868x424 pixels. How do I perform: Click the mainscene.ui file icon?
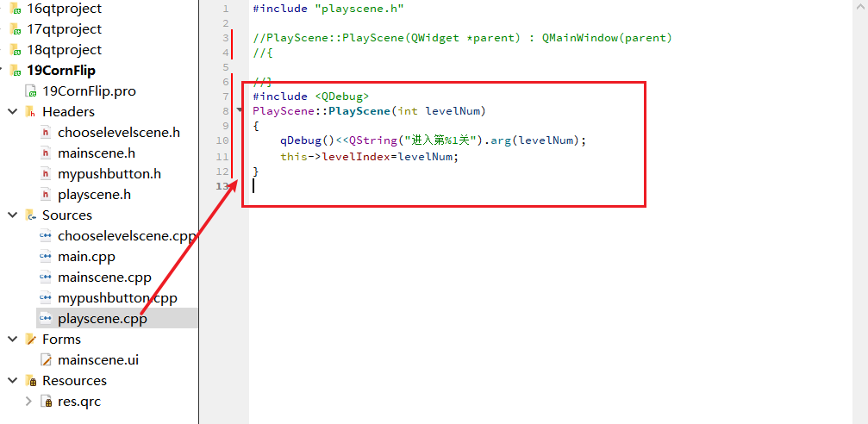(x=46, y=360)
